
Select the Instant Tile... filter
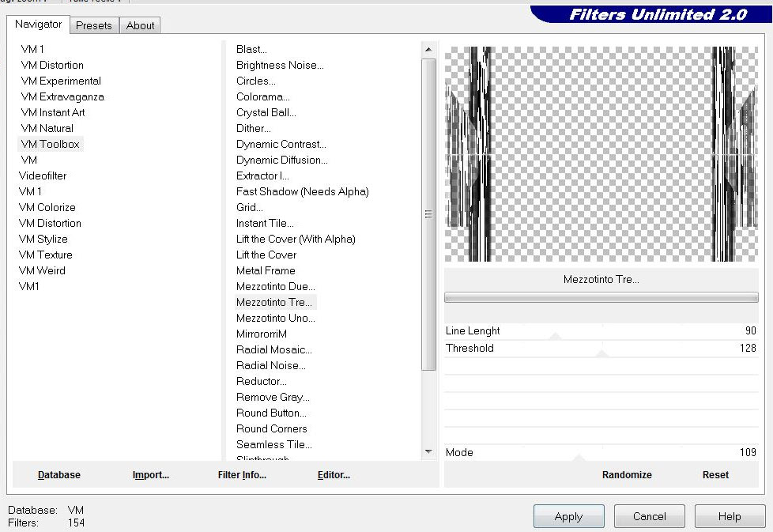[265, 223]
